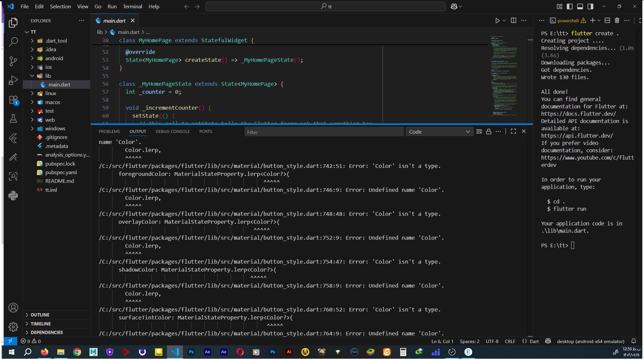
Task: Expand the android folder
Action: click(x=53, y=58)
